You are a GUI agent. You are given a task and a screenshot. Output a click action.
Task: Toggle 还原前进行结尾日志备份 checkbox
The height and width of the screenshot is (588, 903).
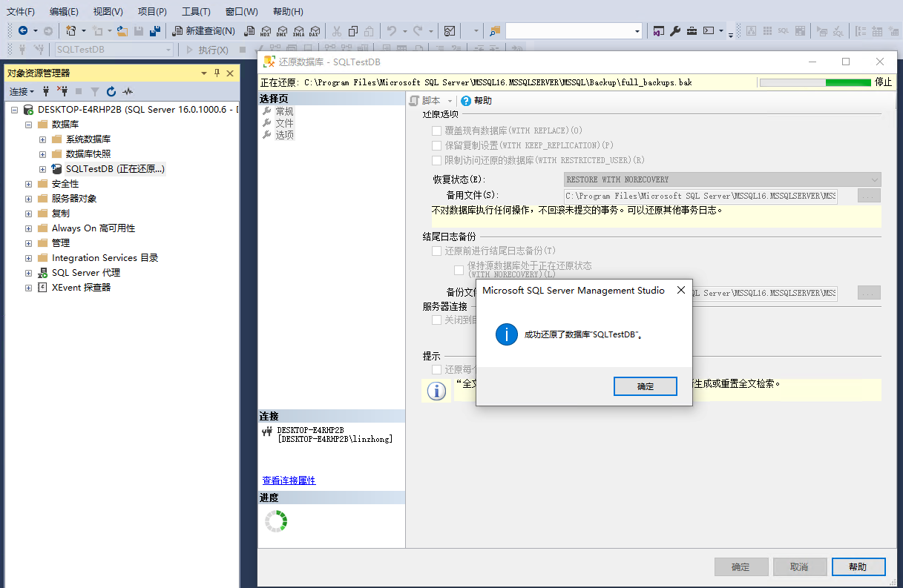[x=436, y=251]
